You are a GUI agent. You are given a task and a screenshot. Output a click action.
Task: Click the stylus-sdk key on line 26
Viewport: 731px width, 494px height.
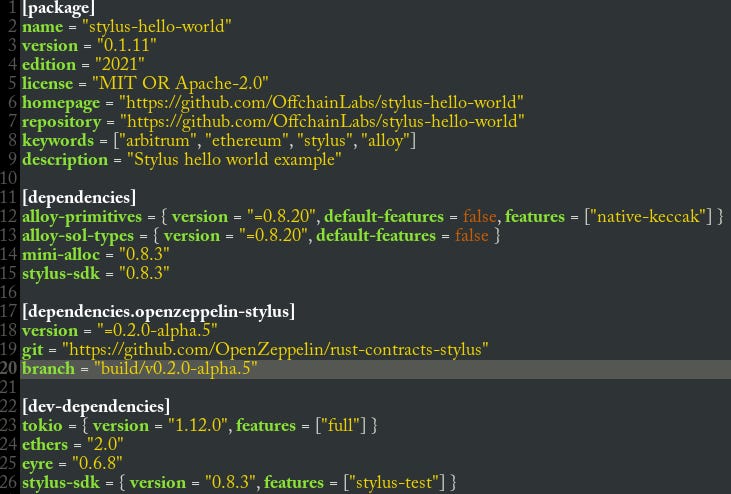[61, 483]
